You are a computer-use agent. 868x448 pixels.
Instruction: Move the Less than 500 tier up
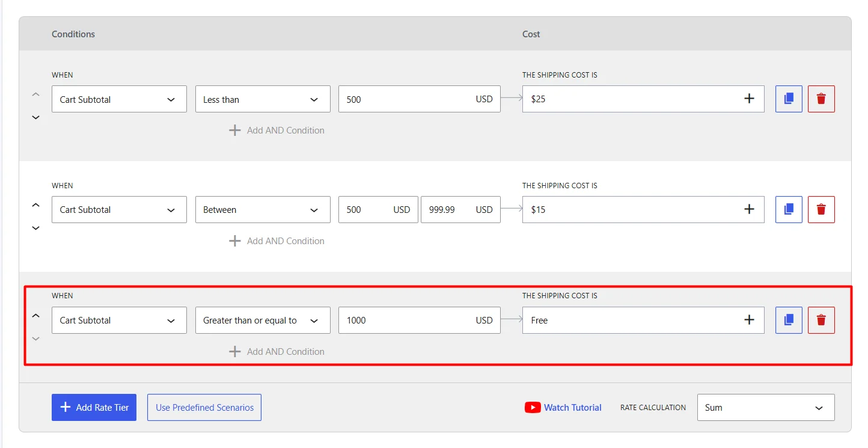coord(35,94)
